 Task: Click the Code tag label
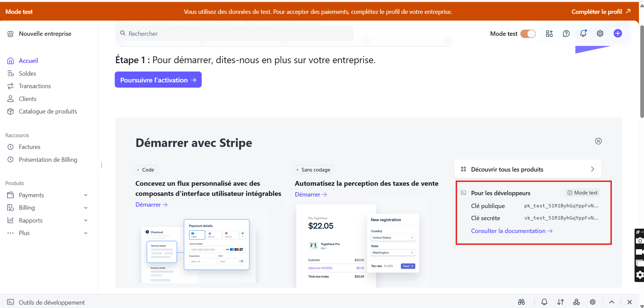coord(146,170)
